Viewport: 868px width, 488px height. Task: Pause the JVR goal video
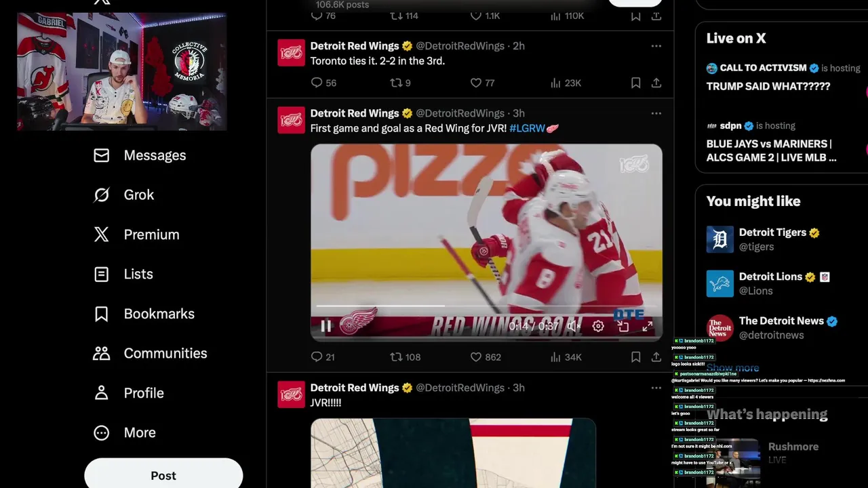(325, 326)
